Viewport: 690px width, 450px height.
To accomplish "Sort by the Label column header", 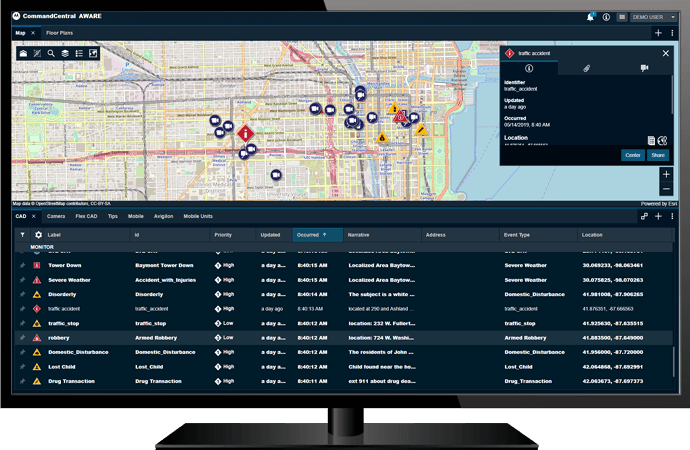I will tap(87, 235).
